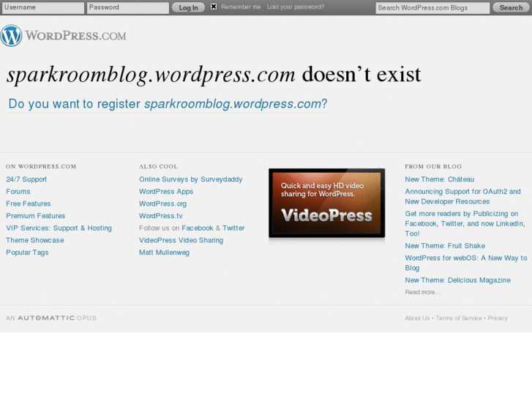Viewport: 532px width, 399px height.
Task: Open the Privacy footer link
Action: point(498,318)
